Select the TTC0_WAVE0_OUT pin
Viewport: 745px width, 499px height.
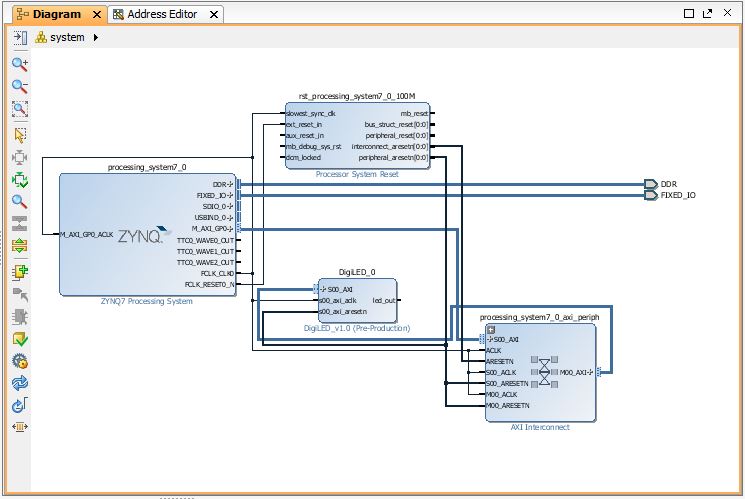[x=205, y=240]
